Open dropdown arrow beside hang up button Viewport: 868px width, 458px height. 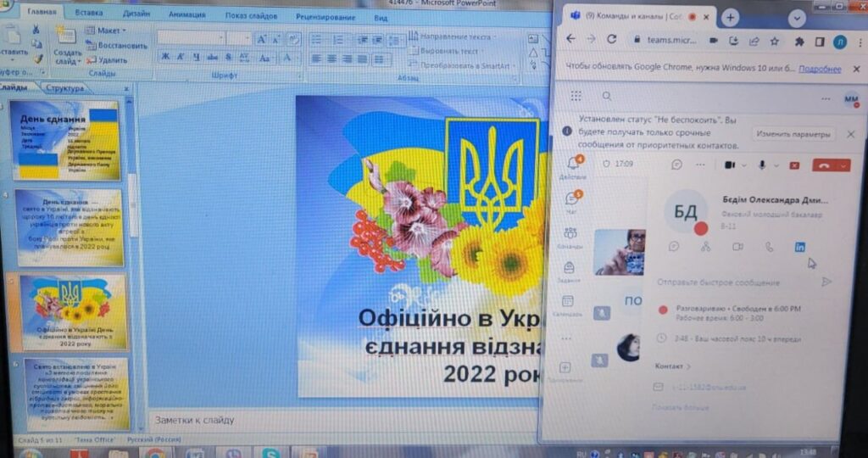[843, 165]
